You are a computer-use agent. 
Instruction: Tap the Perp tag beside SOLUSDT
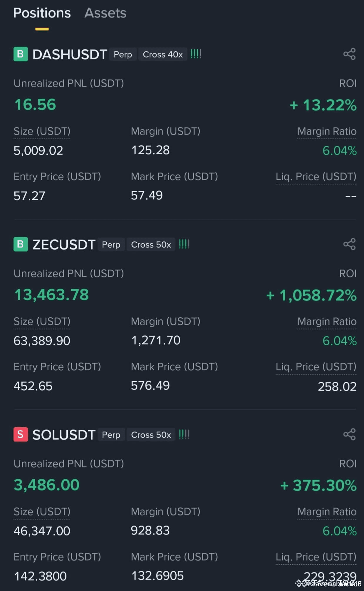point(111,435)
